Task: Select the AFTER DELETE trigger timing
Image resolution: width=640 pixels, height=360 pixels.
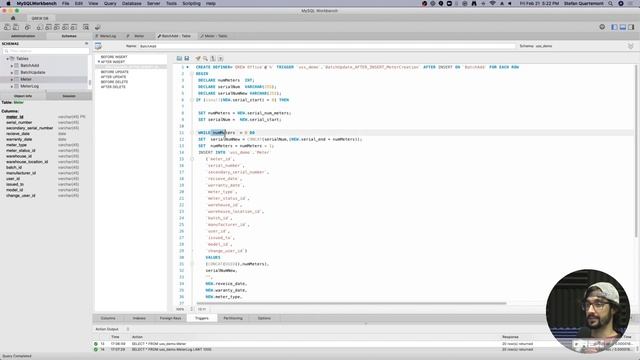Action: point(113,87)
